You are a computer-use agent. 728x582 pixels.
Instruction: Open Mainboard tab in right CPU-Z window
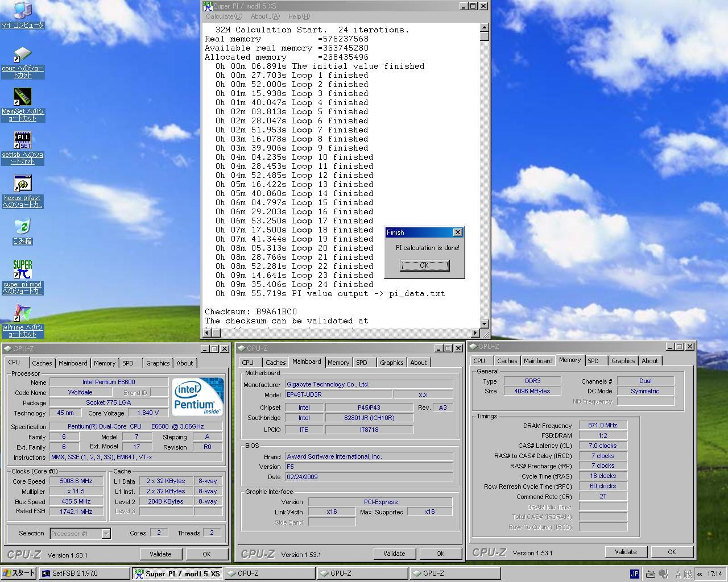point(538,361)
